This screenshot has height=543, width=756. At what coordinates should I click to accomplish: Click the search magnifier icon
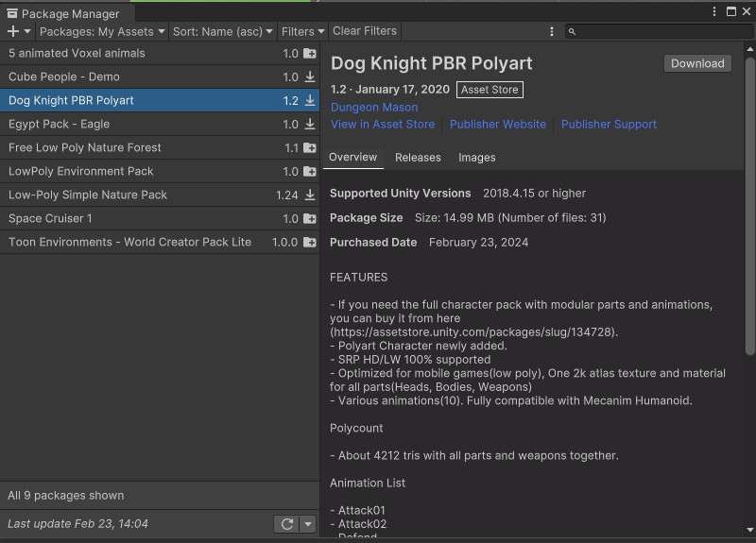[x=572, y=31]
